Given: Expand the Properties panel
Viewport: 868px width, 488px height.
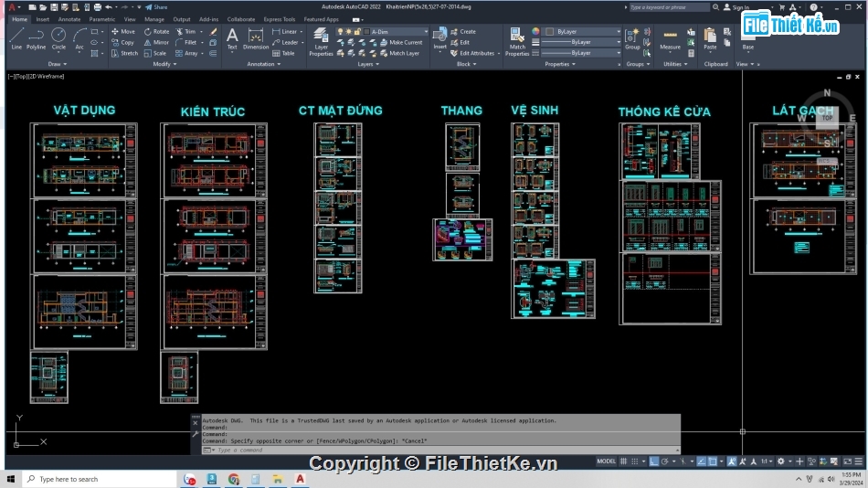Looking at the screenshot, I should point(560,64).
